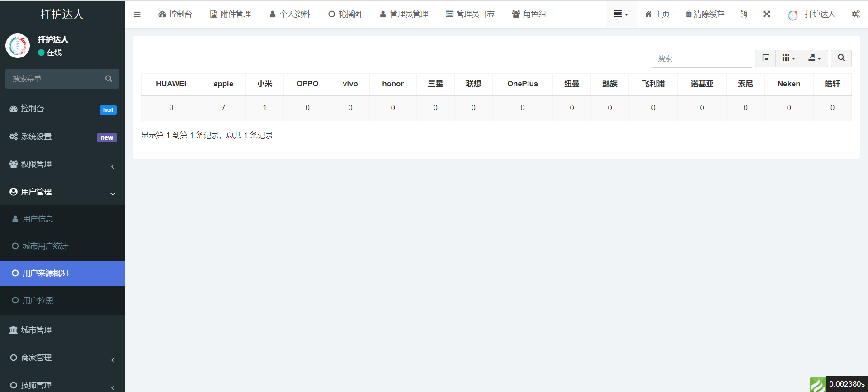
Task: Open the columns visibility dropdown
Action: (788, 58)
